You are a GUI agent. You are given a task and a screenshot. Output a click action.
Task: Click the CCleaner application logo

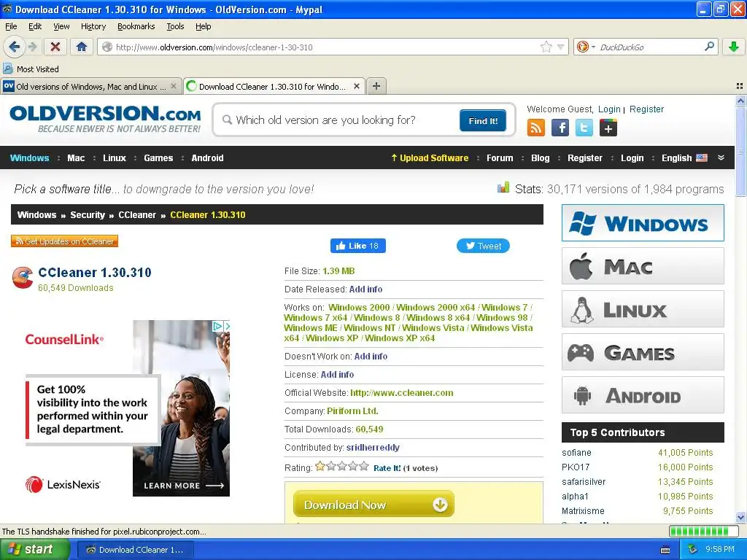tap(23, 278)
